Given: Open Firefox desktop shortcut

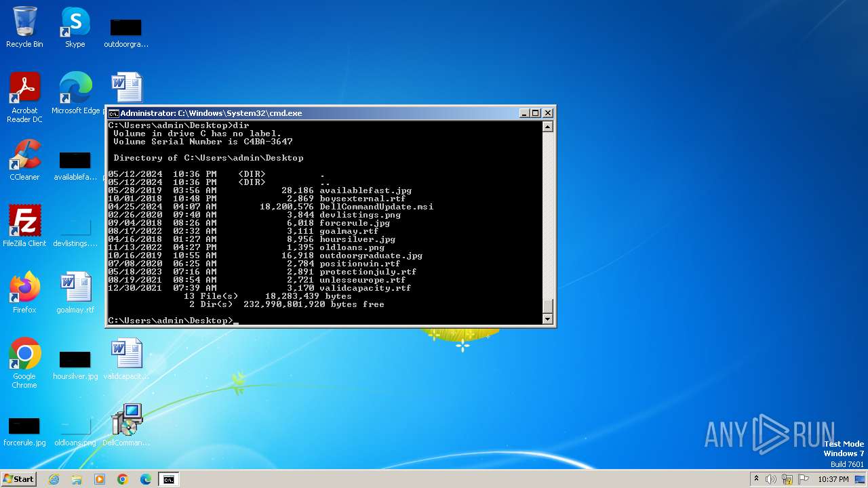Looking at the screenshot, I should 24,293.
